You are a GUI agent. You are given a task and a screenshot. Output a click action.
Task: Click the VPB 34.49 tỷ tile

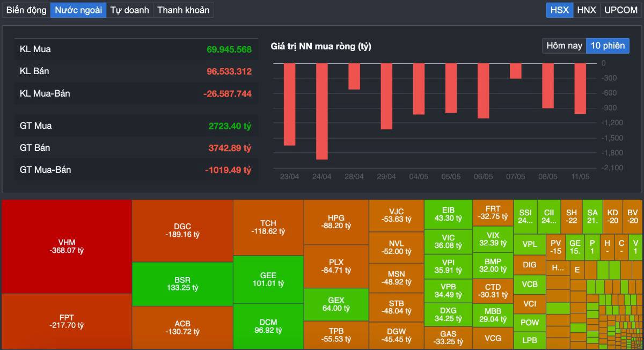click(x=448, y=290)
